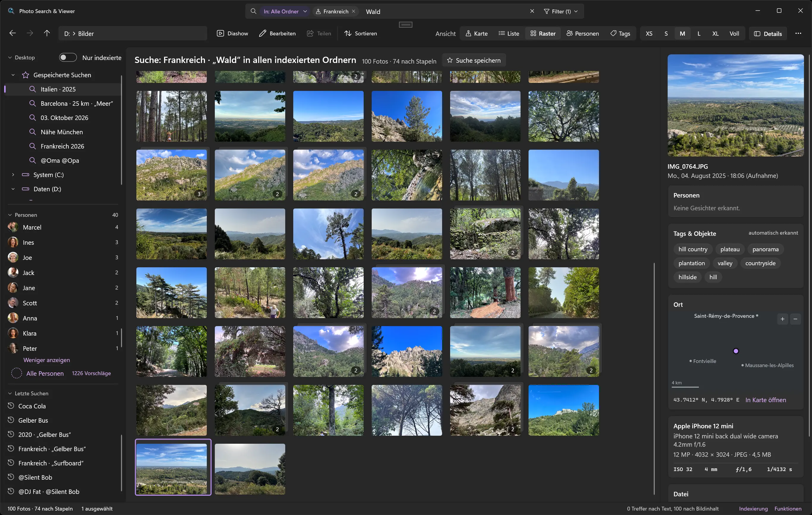Open the Coca Cola recent search

[63, 406]
